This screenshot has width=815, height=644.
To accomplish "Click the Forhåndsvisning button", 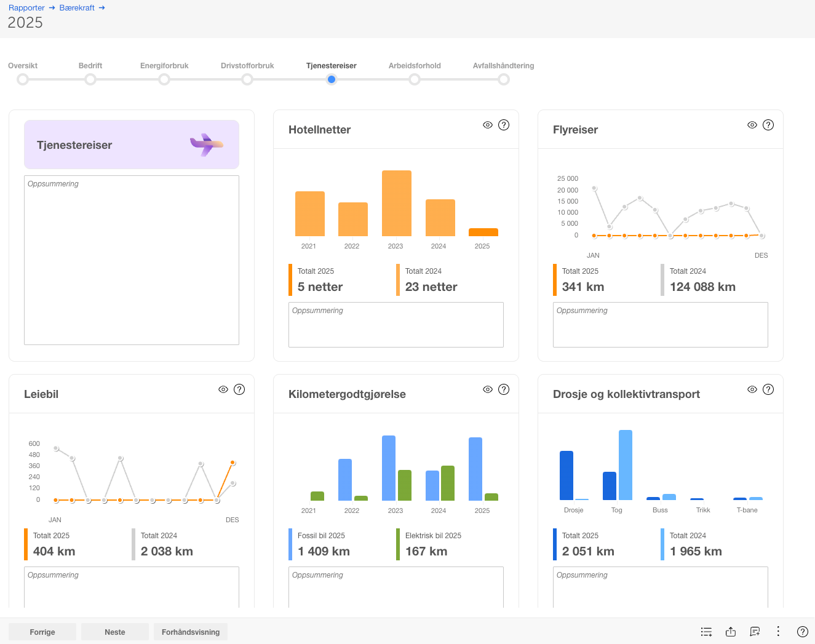I will coord(191,632).
